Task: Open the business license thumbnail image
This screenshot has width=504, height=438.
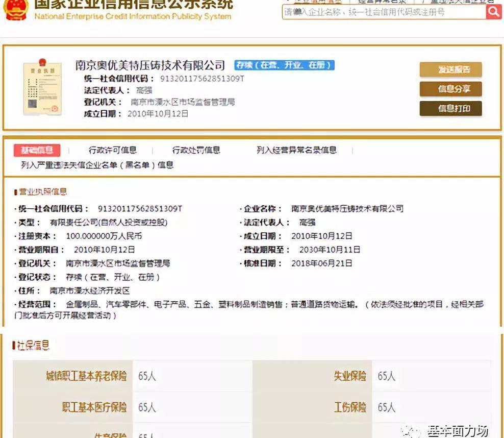Action: [x=42, y=87]
